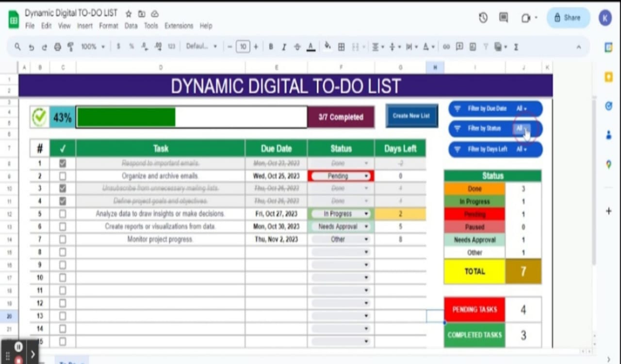
Task: Uncheck task 3 Unsubscribe from mailing lists
Action: [x=63, y=188]
